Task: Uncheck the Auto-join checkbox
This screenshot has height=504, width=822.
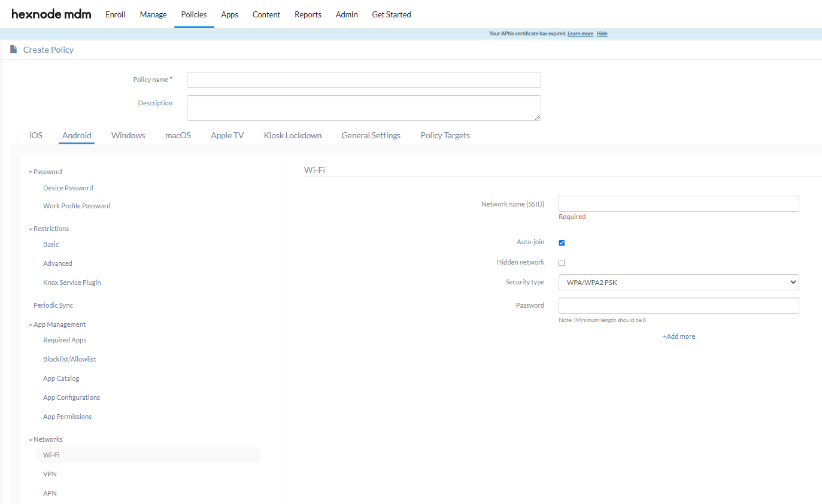Action: point(562,242)
